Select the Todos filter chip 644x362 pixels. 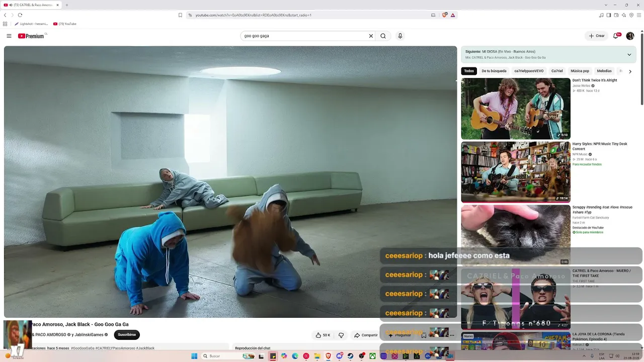click(x=469, y=71)
